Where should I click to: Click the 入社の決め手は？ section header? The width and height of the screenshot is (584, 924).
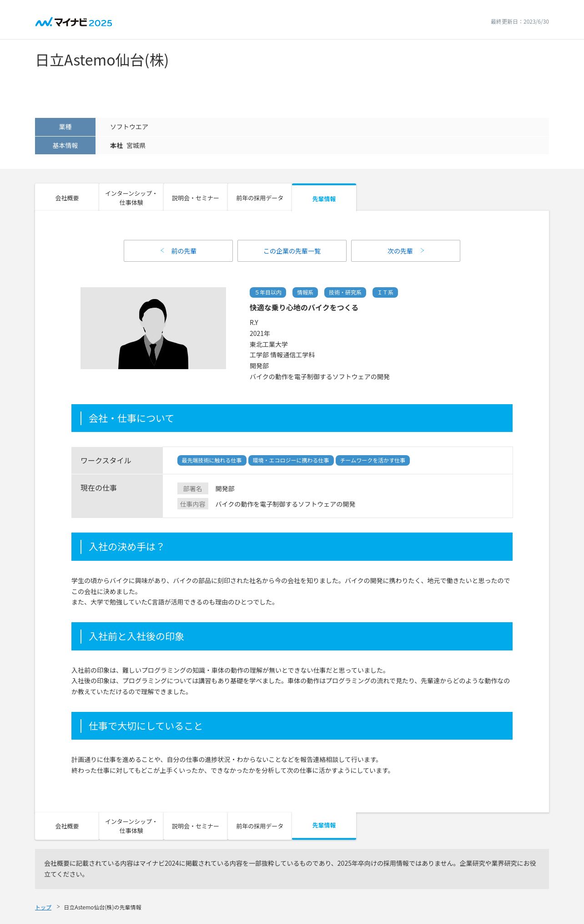point(292,547)
